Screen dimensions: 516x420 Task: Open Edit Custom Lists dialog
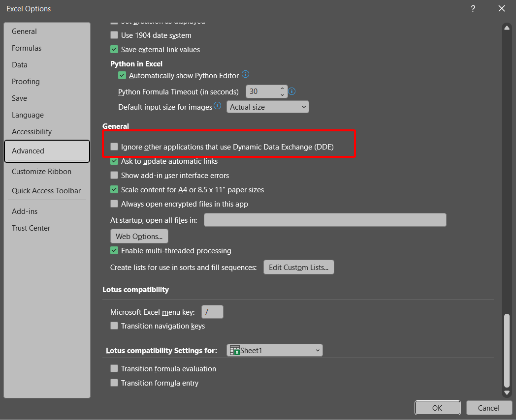point(299,267)
